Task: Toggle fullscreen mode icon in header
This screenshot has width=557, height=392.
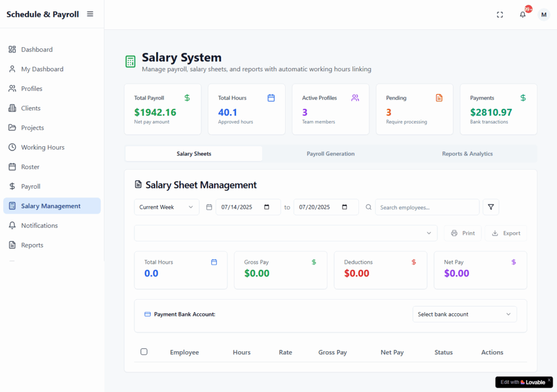Action: (x=500, y=15)
